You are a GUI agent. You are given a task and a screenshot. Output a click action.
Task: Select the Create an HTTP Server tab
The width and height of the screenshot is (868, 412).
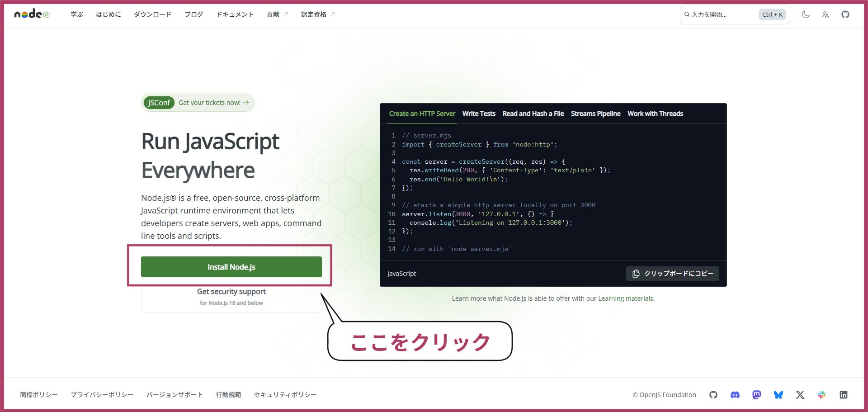[x=422, y=114]
